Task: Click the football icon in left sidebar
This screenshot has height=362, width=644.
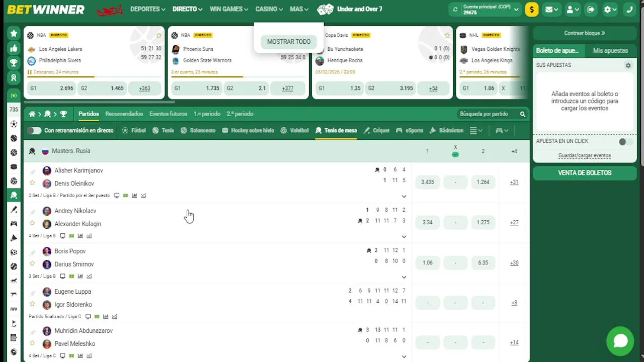Action: coord(14,124)
